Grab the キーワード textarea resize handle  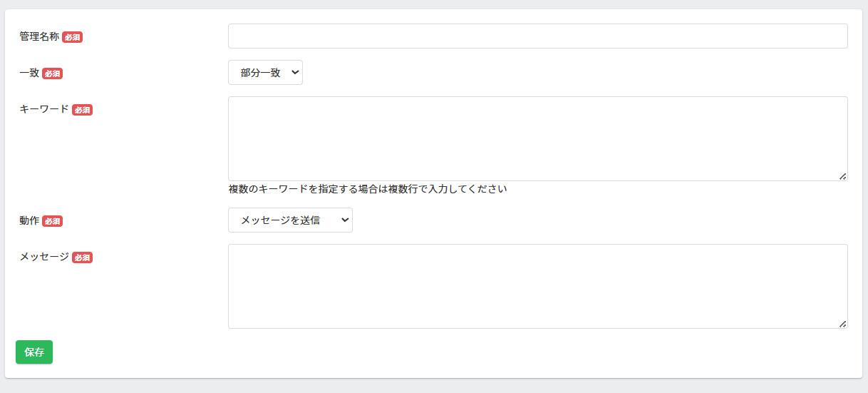coord(842,175)
